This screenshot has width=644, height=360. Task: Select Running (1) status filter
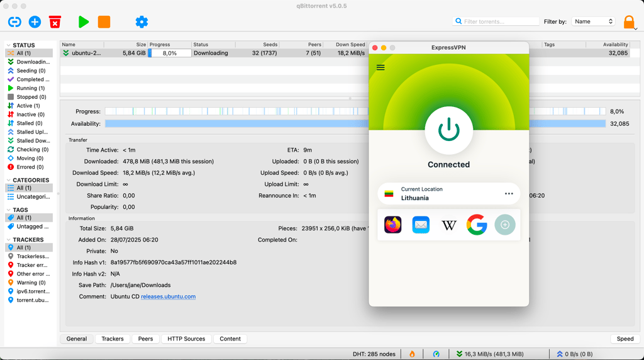29,88
